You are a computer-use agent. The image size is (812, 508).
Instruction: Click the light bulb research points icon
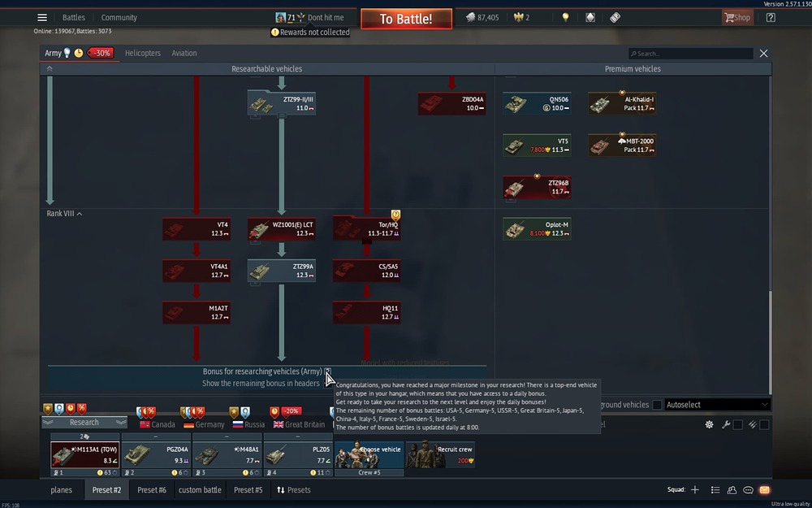pos(565,18)
